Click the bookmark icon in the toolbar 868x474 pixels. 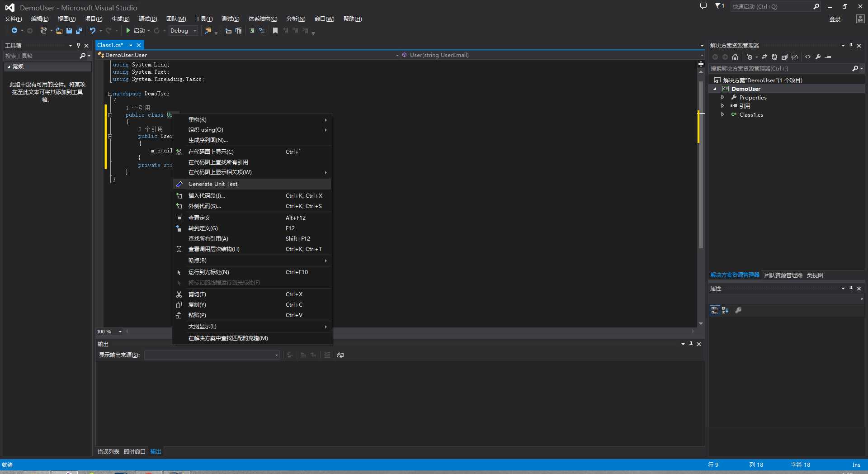[x=275, y=31]
